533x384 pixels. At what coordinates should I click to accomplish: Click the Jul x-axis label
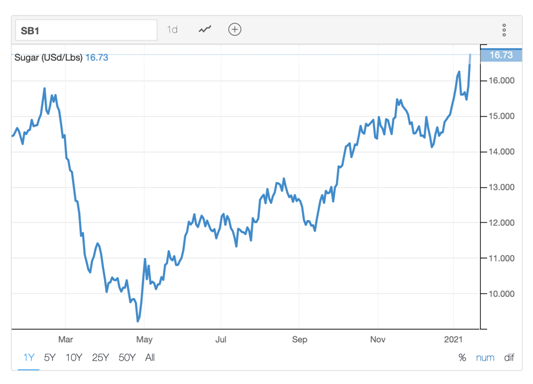(x=221, y=339)
